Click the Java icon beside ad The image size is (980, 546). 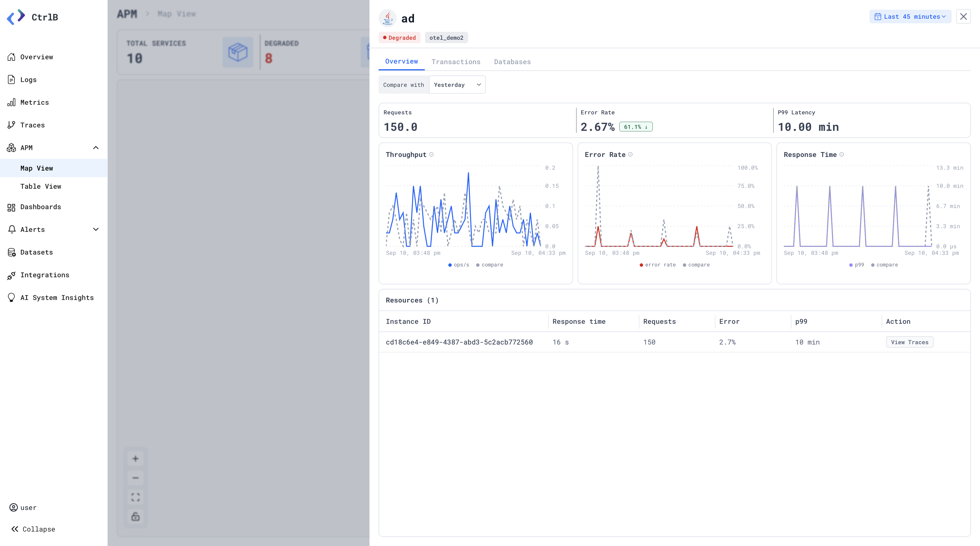click(x=387, y=18)
